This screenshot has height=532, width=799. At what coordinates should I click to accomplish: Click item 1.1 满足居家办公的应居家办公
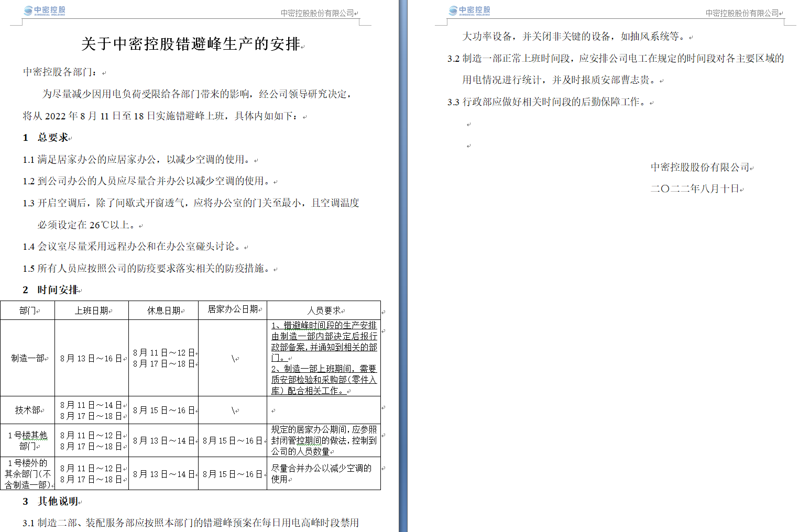[x=138, y=160]
